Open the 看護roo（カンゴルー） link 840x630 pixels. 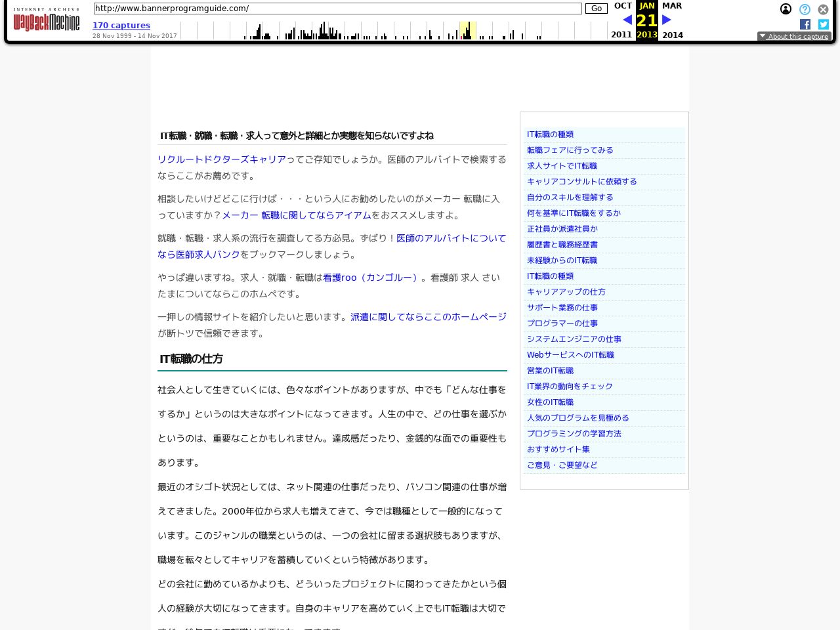click(x=369, y=278)
